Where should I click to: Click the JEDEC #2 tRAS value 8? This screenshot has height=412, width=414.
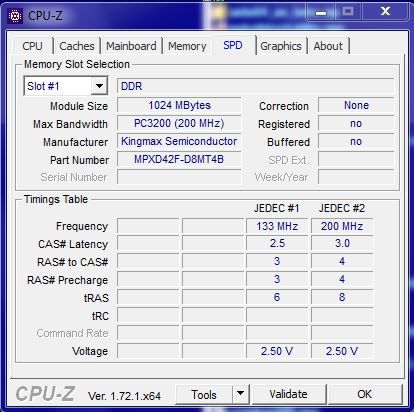[342, 297]
